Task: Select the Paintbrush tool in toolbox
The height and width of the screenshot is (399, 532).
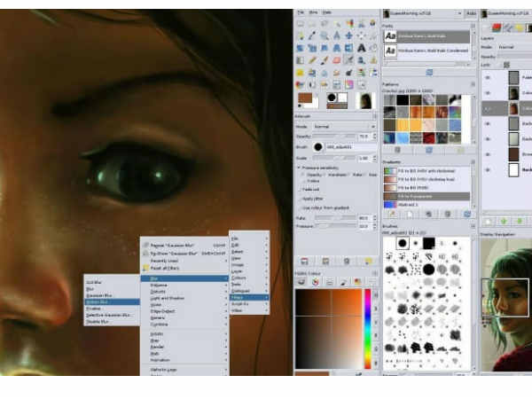Action: [325, 60]
